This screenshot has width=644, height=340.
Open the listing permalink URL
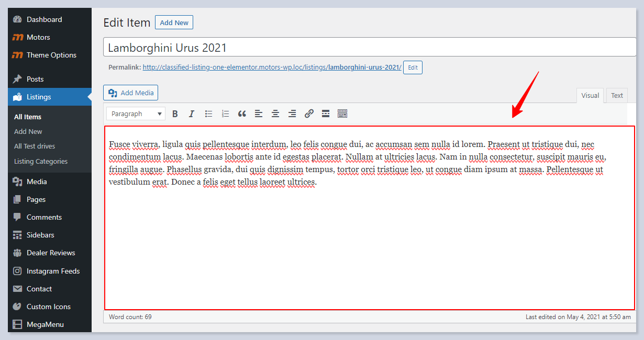272,67
